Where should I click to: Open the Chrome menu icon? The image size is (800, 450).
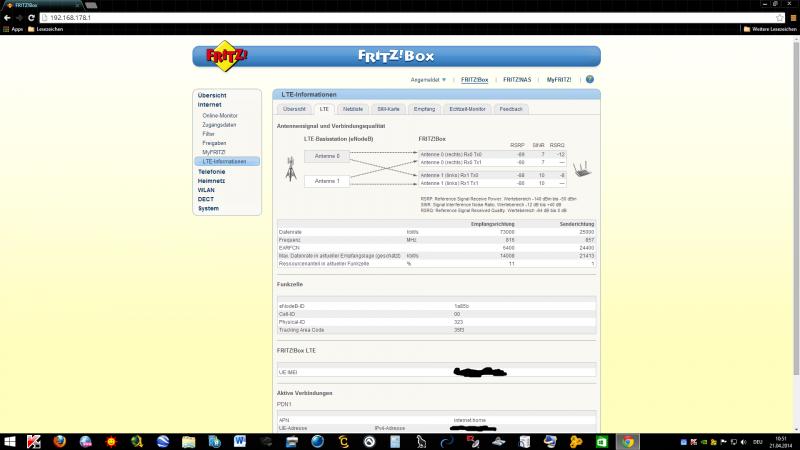coord(793,18)
